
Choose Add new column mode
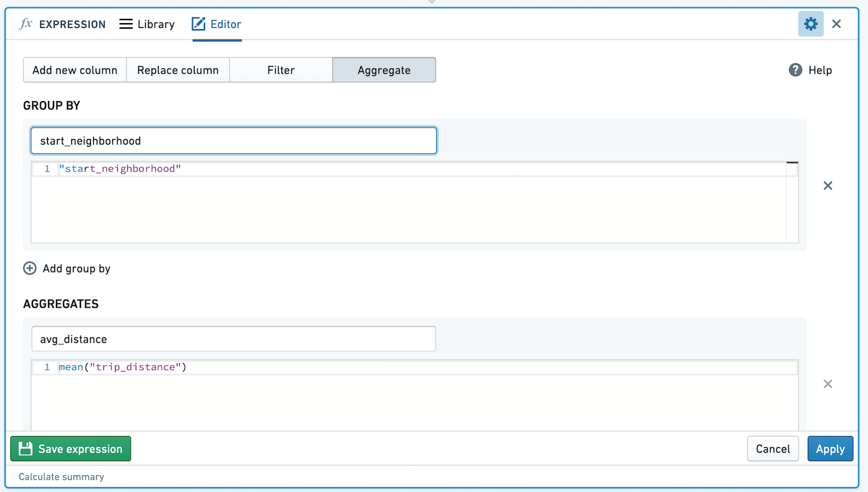75,70
